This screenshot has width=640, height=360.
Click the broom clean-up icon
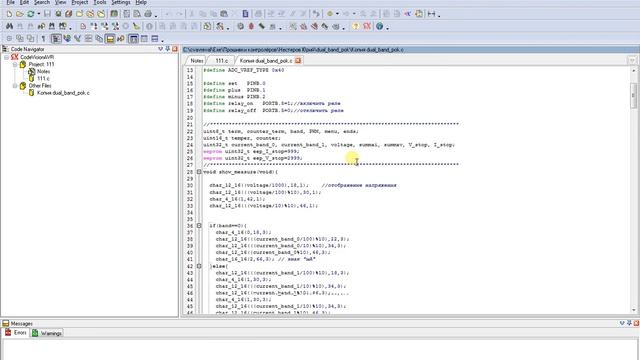pyautogui.click(x=136, y=26)
